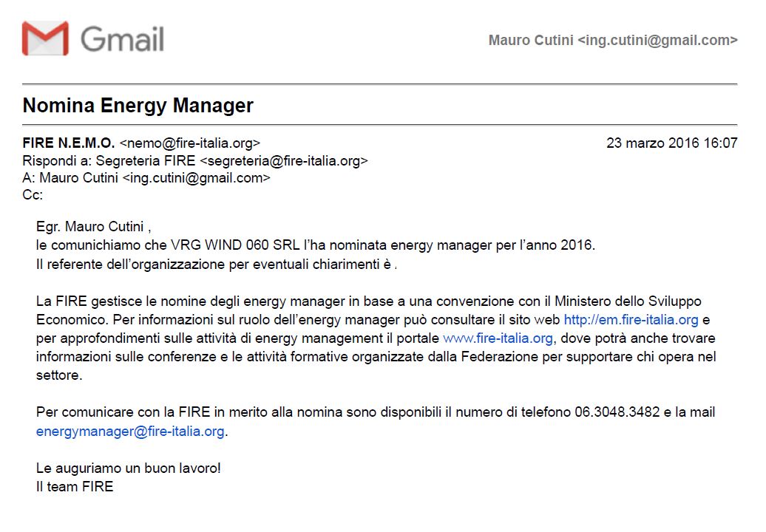The width and height of the screenshot is (766, 532).
Task: Click the timestamp 23 marzo 2016 16:07
Action: pyautogui.click(x=671, y=143)
